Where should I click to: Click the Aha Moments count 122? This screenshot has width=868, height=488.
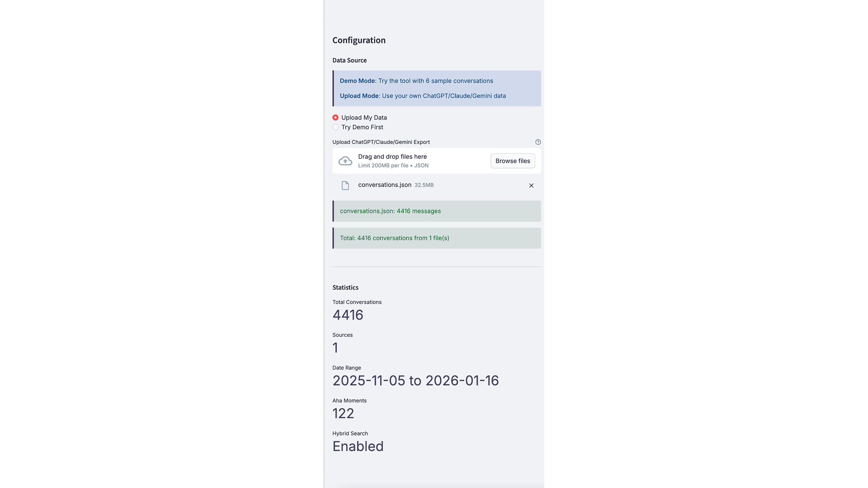pos(343,414)
